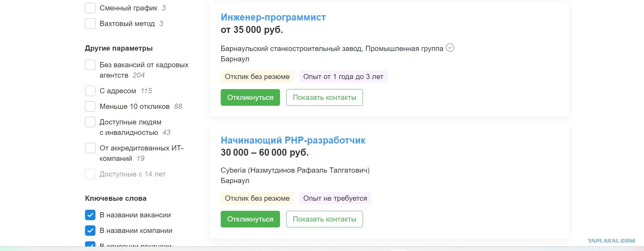Show contacts for PHP-разработчик vacancy

click(x=324, y=219)
